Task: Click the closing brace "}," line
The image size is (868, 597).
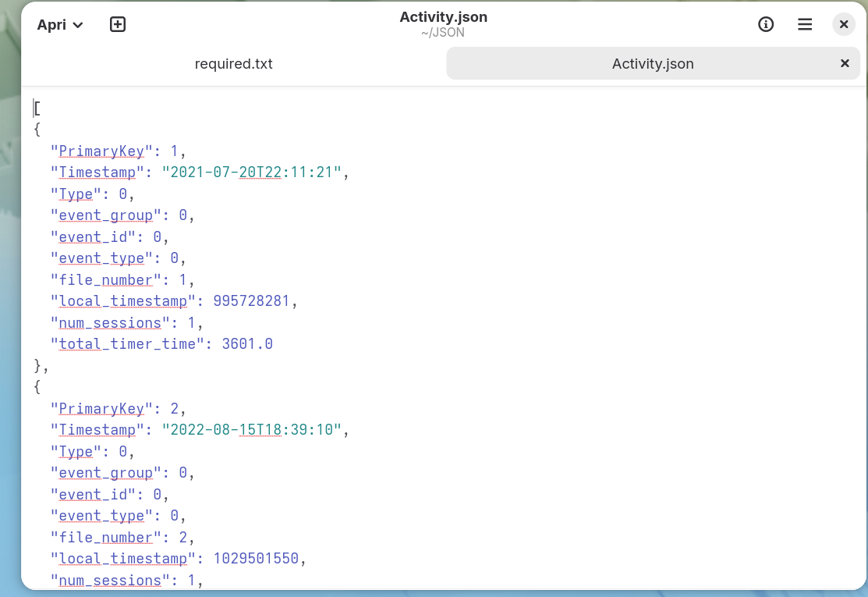Action: [41, 365]
